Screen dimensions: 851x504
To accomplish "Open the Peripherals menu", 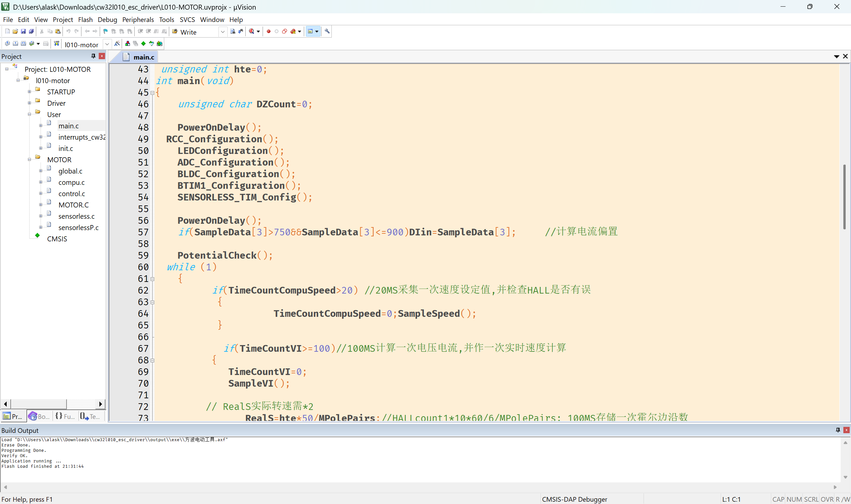I will click(x=138, y=20).
